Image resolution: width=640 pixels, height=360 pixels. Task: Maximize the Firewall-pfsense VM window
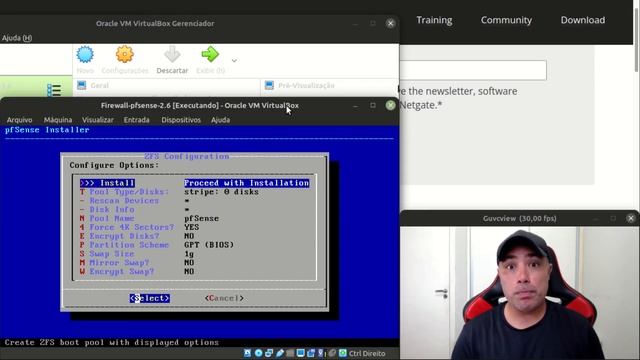[373, 105]
